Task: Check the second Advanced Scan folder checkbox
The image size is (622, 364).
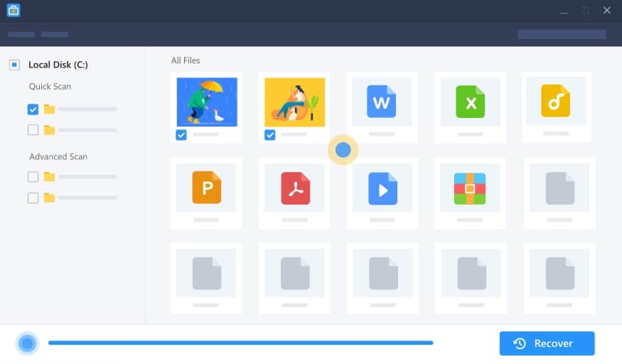Action: 33,198
